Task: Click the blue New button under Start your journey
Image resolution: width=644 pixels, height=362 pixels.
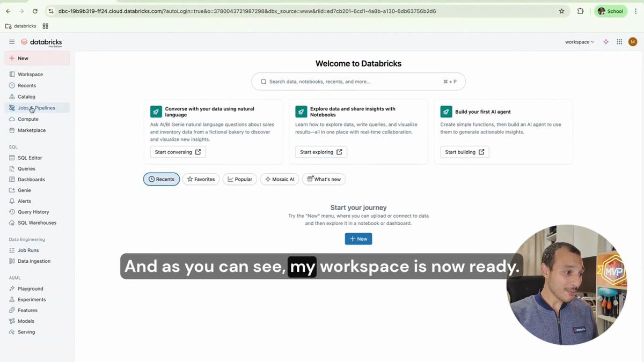Action: (358, 239)
